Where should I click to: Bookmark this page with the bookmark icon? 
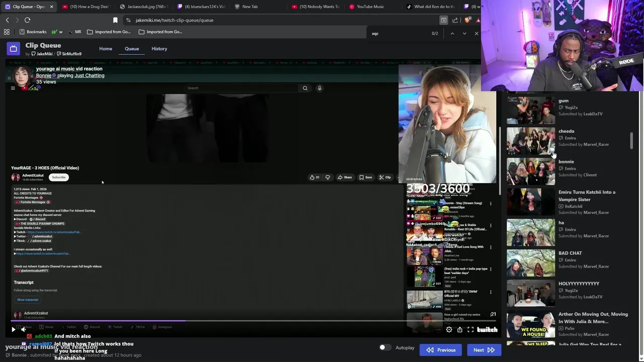(115, 20)
